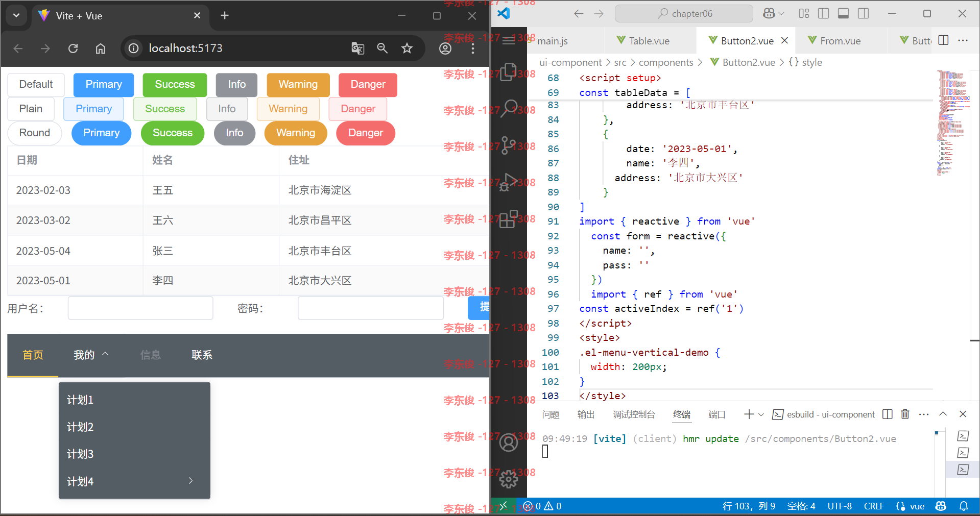The image size is (980, 516).
Task: Click the VS Code hamburger menu icon
Action: (x=509, y=41)
